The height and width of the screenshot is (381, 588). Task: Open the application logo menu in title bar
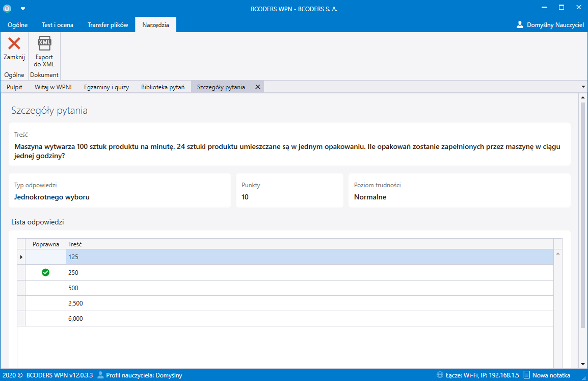pos(7,8)
